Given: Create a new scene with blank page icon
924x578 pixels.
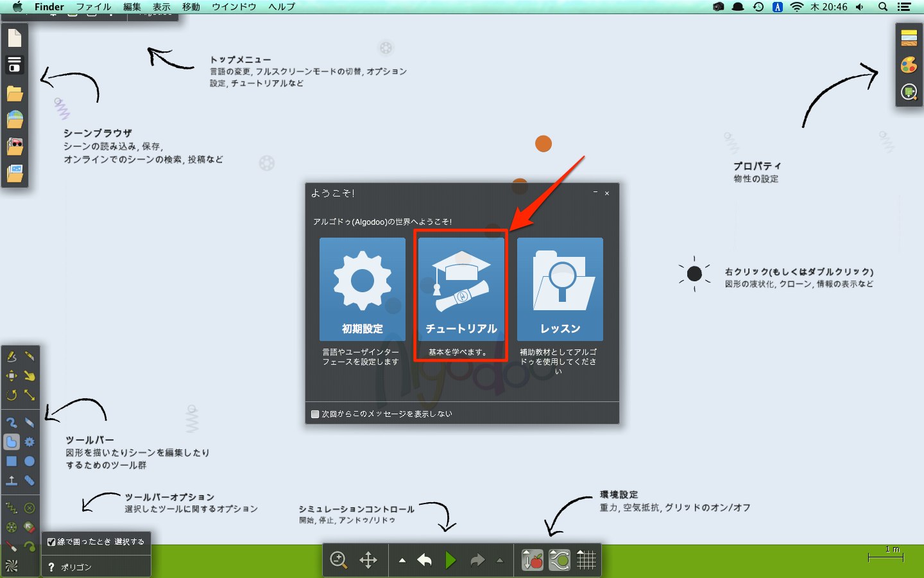Looking at the screenshot, I should 15,39.
